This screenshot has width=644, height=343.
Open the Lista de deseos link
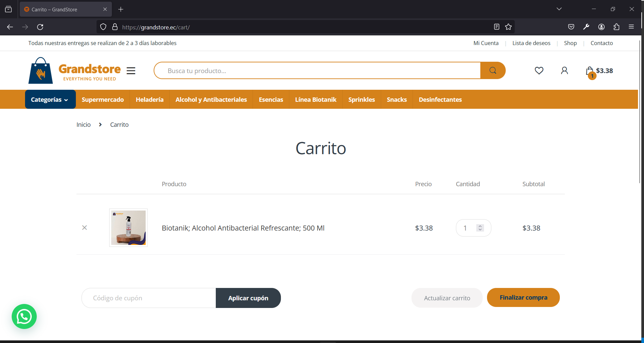[x=531, y=43]
